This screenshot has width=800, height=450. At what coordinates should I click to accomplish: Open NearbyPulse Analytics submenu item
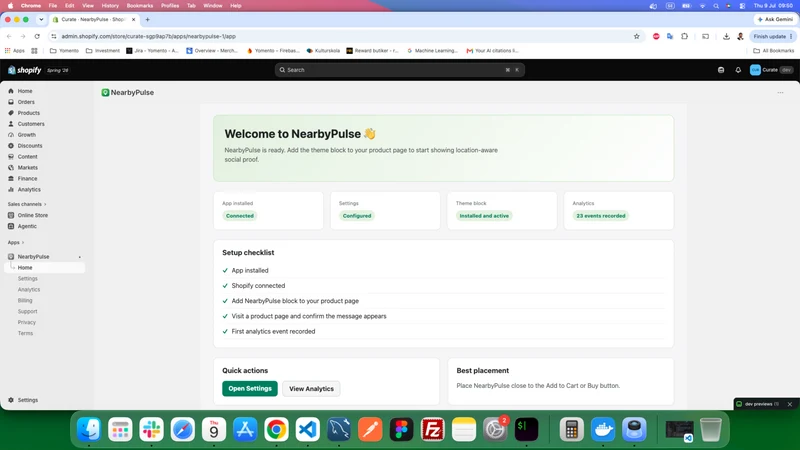point(29,289)
